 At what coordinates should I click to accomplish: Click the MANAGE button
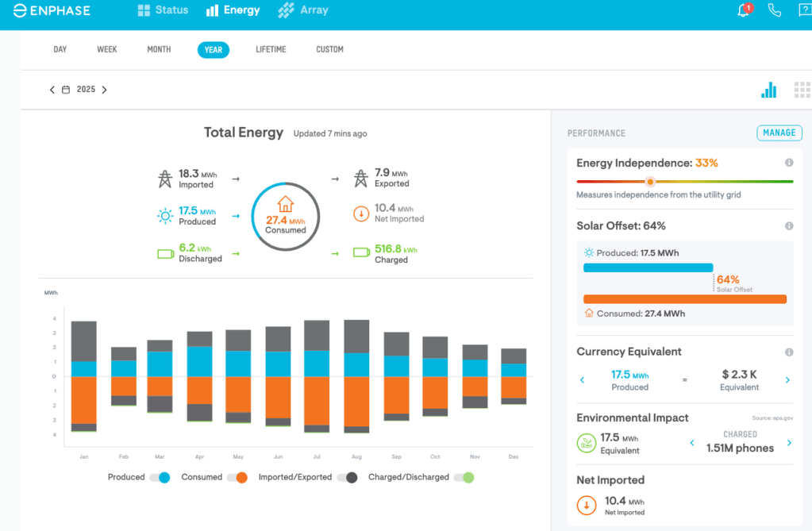pyautogui.click(x=779, y=133)
